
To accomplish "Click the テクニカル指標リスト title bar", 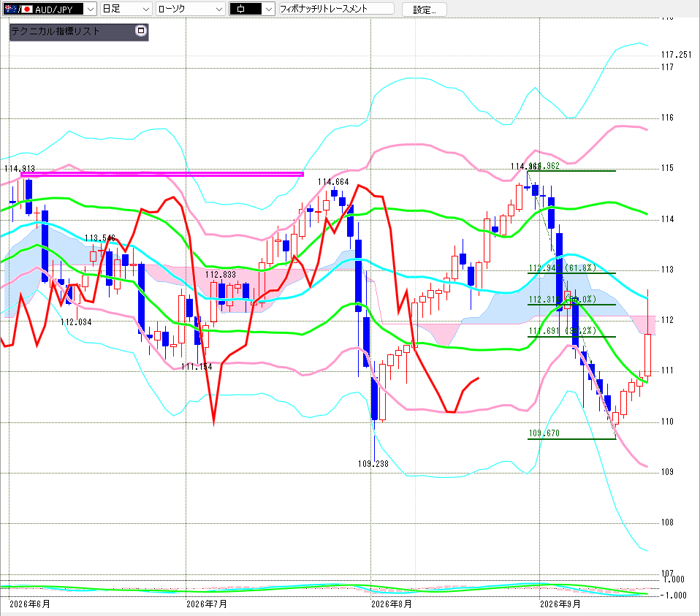I will click(x=79, y=31).
